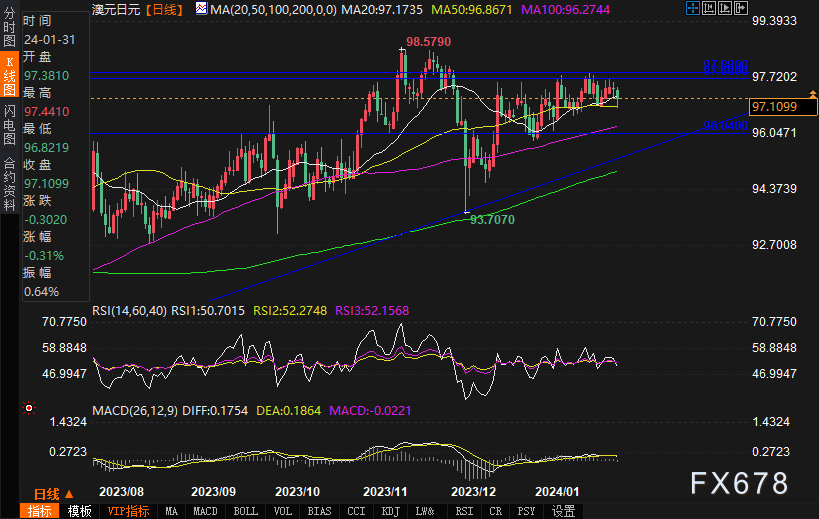
Task: Switch to the 模板 tab
Action: pos(80,511)
